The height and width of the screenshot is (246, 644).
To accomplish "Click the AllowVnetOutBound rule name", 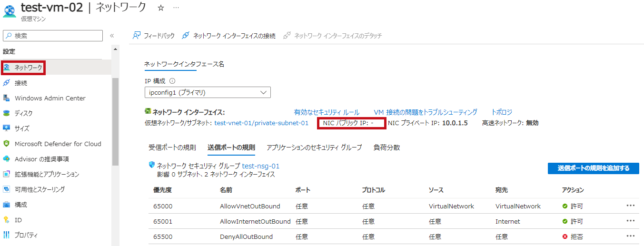I will tap(250, 206).
